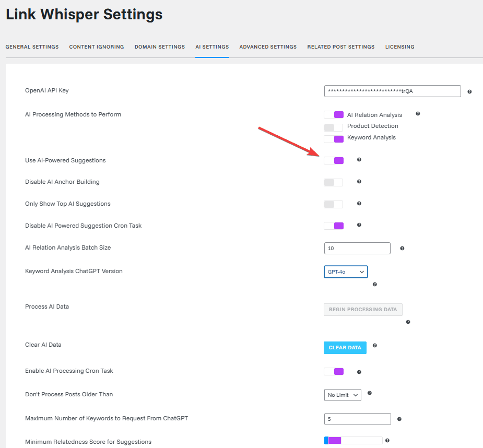The height and width of the screenshot is (448, 483).
Task: Disable the Use AI-Powered Suggestions toggle
Action: pos(334,160)
